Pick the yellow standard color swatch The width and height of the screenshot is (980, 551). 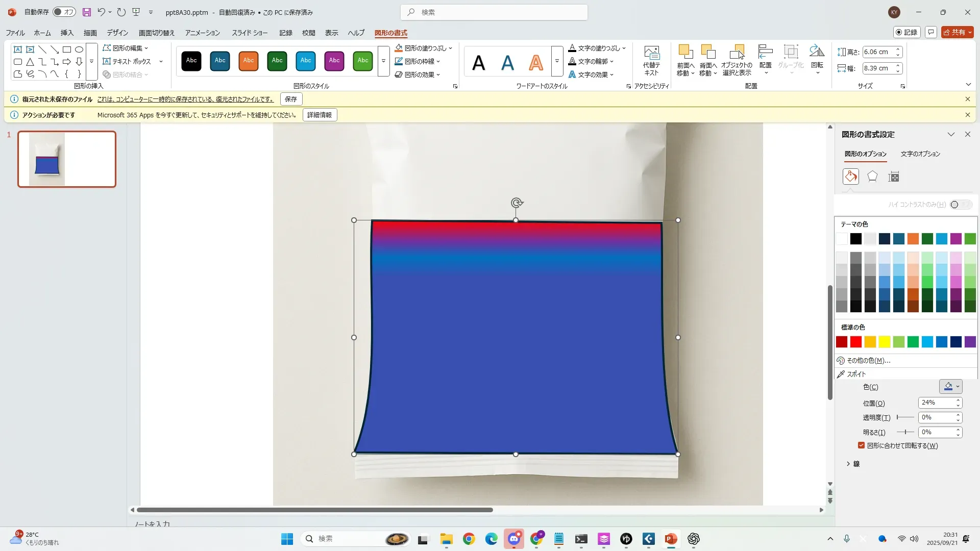(x=885, y=342)
